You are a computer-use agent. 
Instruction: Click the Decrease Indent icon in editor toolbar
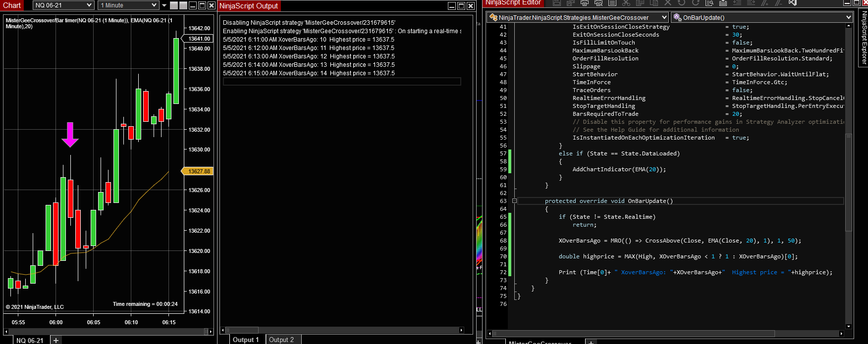(x=737, y=2)
